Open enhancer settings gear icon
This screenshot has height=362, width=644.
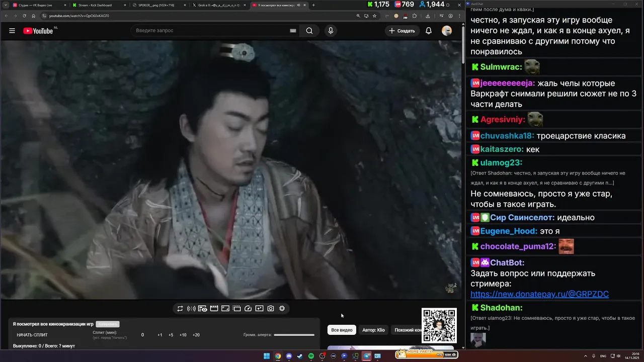(282, 308)
